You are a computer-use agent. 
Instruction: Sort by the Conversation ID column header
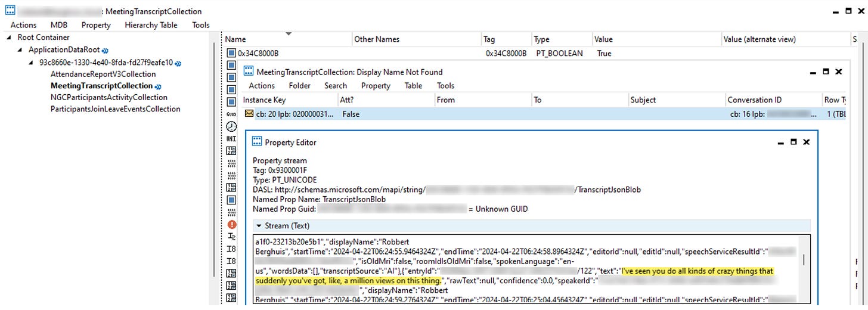click(x=773, y=100)
